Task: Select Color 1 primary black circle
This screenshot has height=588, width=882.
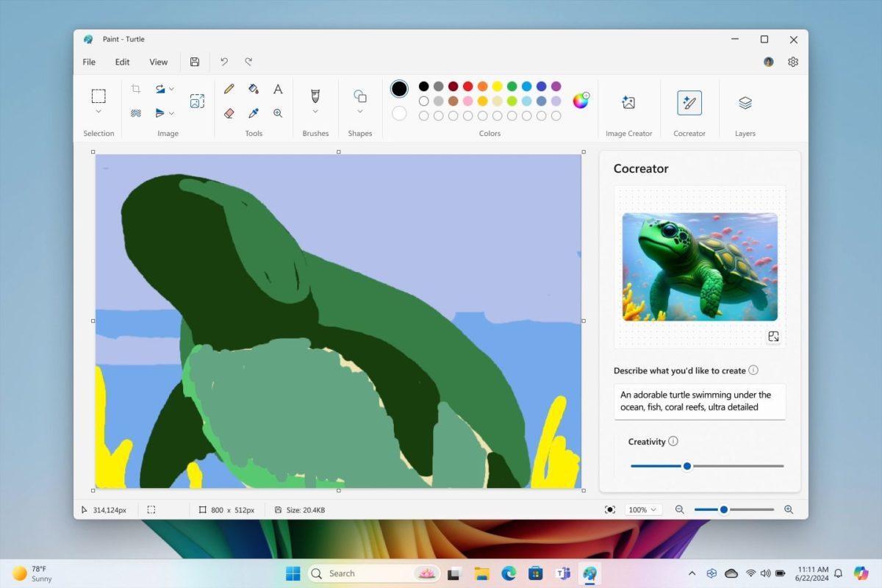Action: (x=399, y=89)
